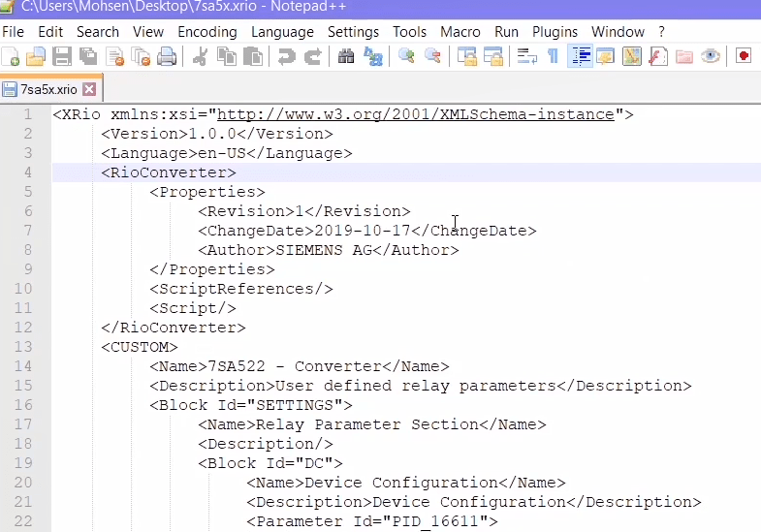Save the current file with the toolbar icon

click(62, 57)
